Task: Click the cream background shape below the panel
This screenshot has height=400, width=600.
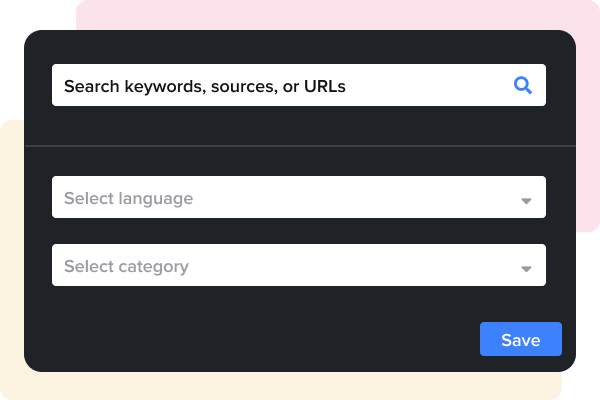Action: click(300, 386)
